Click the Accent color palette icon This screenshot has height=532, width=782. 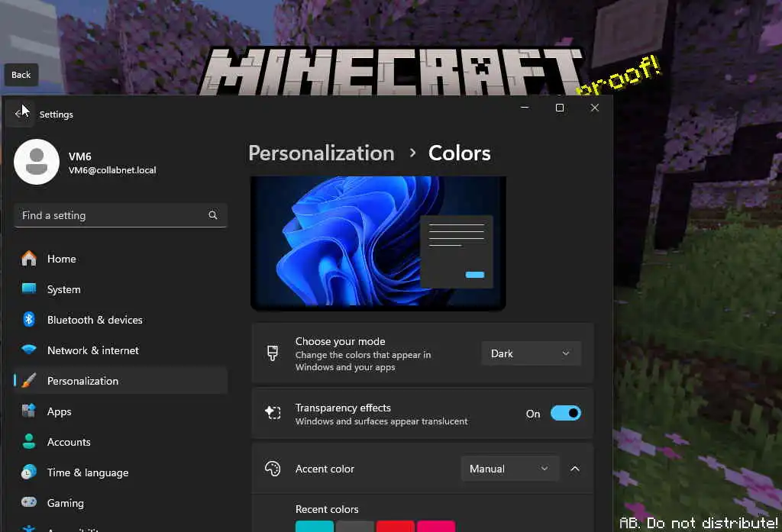[273, 469]
